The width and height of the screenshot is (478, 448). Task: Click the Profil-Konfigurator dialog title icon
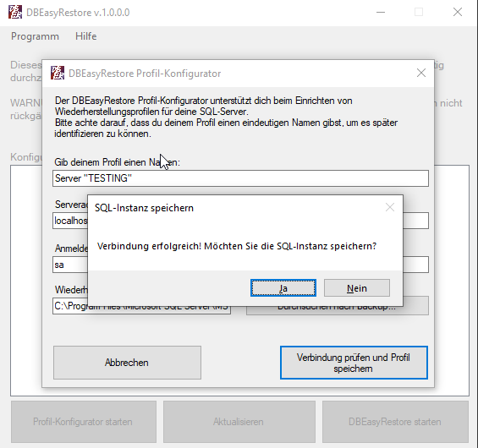tap(58, 73)
